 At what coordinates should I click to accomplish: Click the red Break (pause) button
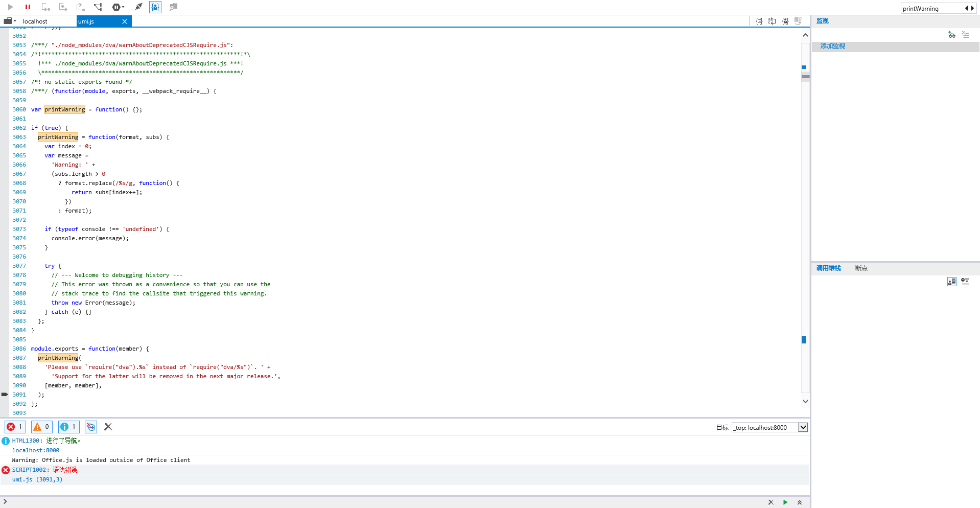point(28,7)
